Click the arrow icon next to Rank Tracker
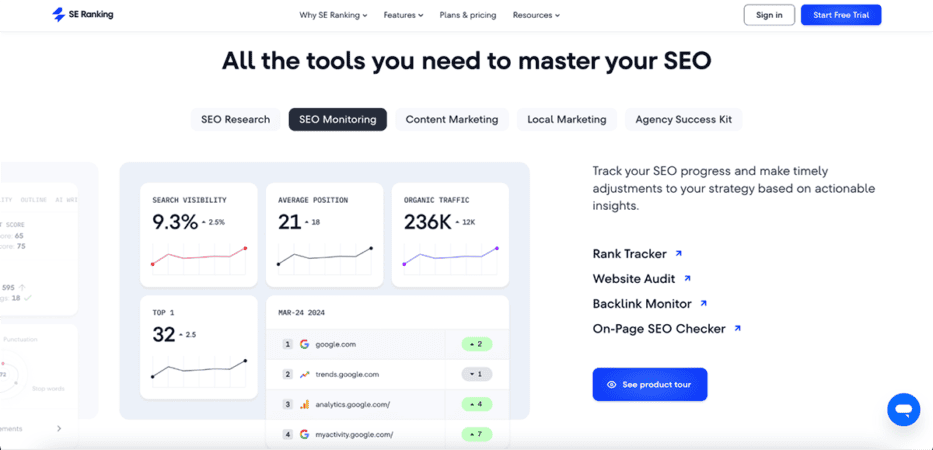933x450 pixels. coord(678,254)
